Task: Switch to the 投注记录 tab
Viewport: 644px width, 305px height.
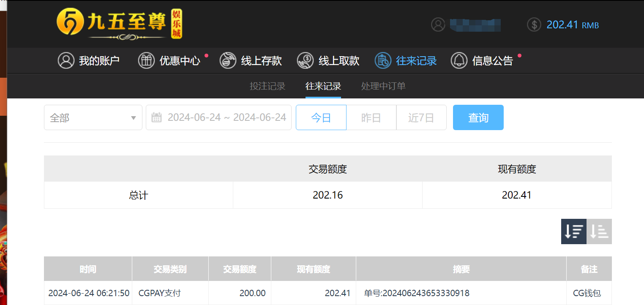Action: pyautogui.click(x=267, y=86)
